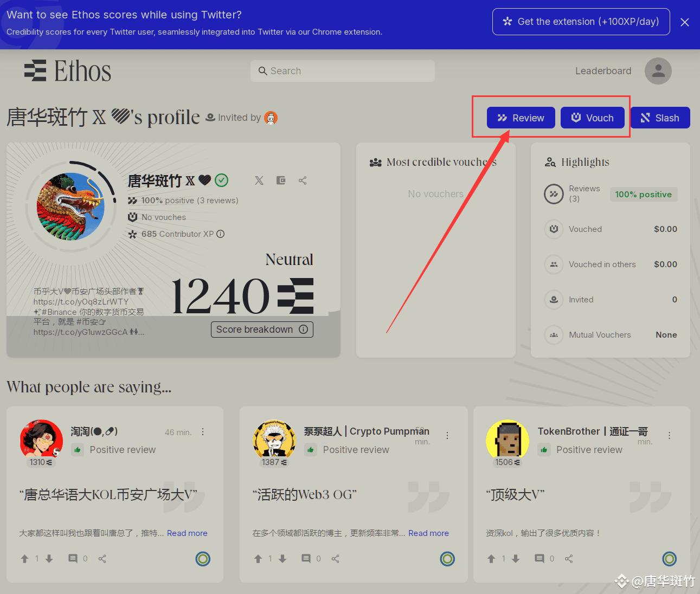This screenshot has width=700, height=594.
Task: Expand the Score breakdown
Action: tap(262, 330)
